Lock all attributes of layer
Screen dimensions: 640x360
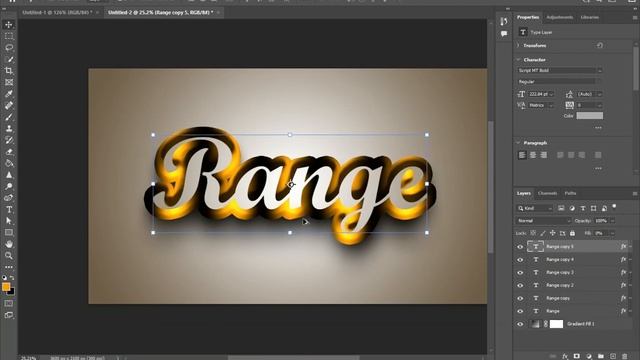pyautogui.click(x=572, y=233)
